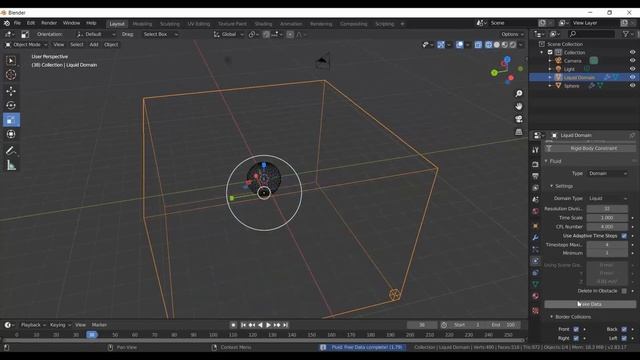Open the fluid Type Domain dropdown
The width and height of the screenshot is (640, 360).
coord(607,173)
